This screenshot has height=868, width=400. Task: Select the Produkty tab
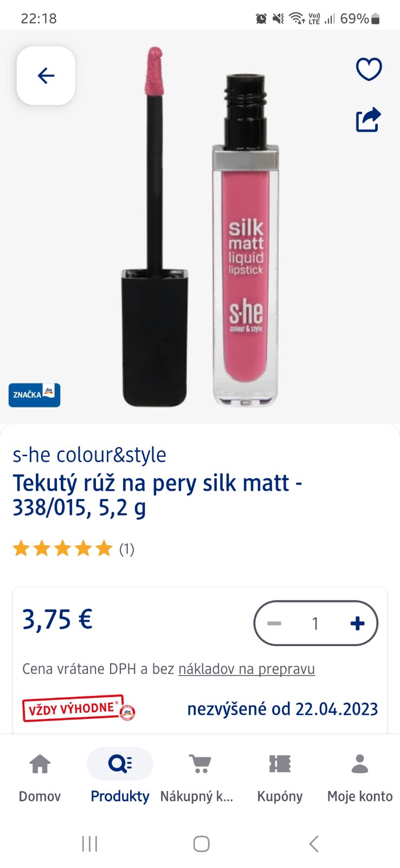coord(120,775)
